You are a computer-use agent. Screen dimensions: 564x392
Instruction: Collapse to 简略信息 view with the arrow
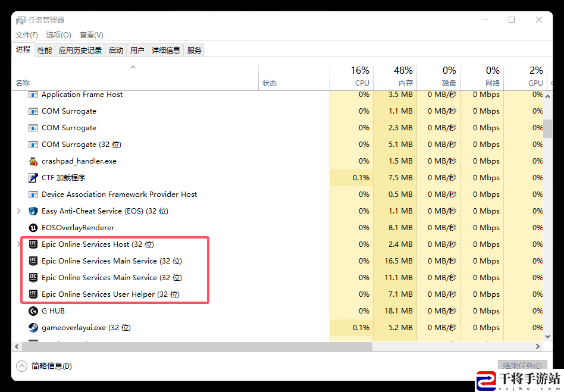(x=21, y=366)
